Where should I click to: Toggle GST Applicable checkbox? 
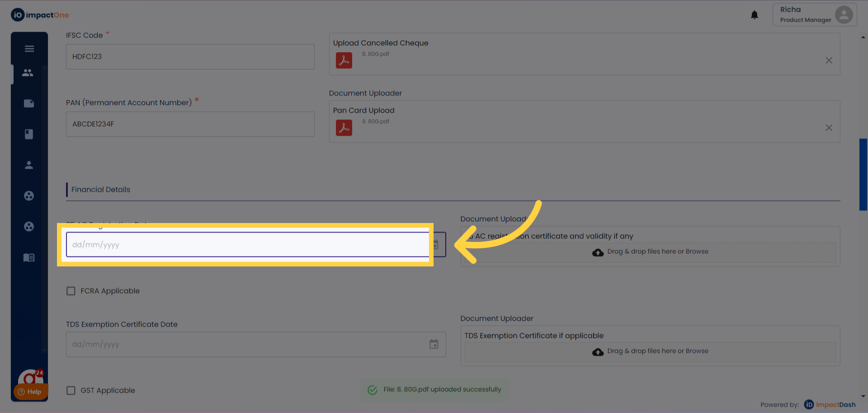point(71,390)
